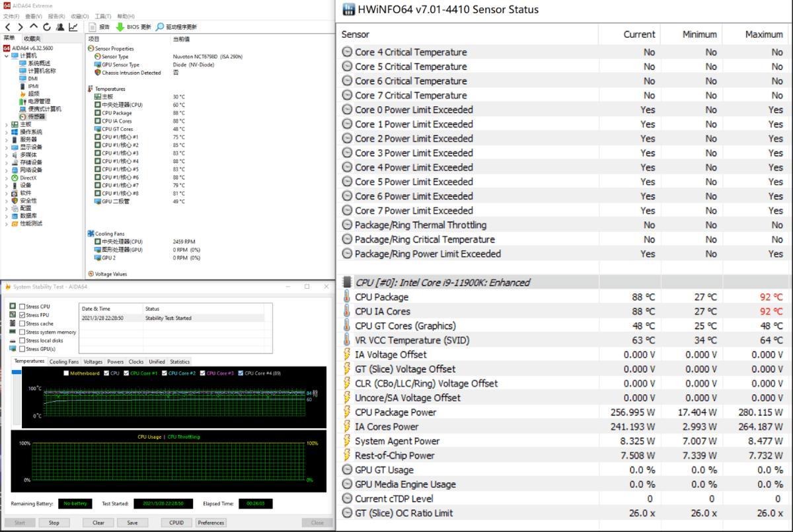Switch to the Voltages tab
The height and width of the screenshot is (532, 793).
tap(93, 361)
